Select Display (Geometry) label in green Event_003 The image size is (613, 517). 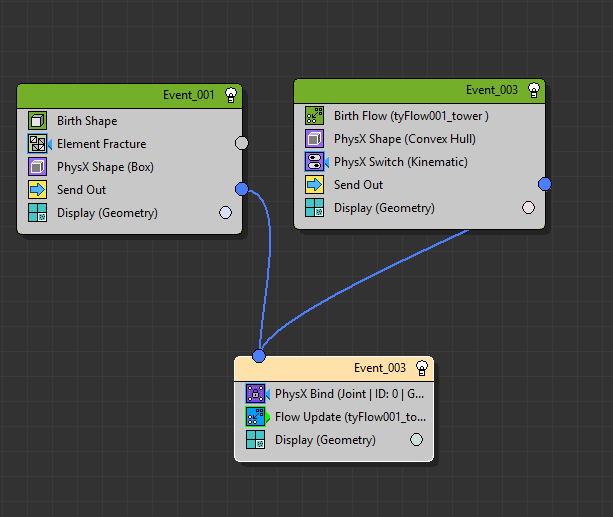click(384, 208)
